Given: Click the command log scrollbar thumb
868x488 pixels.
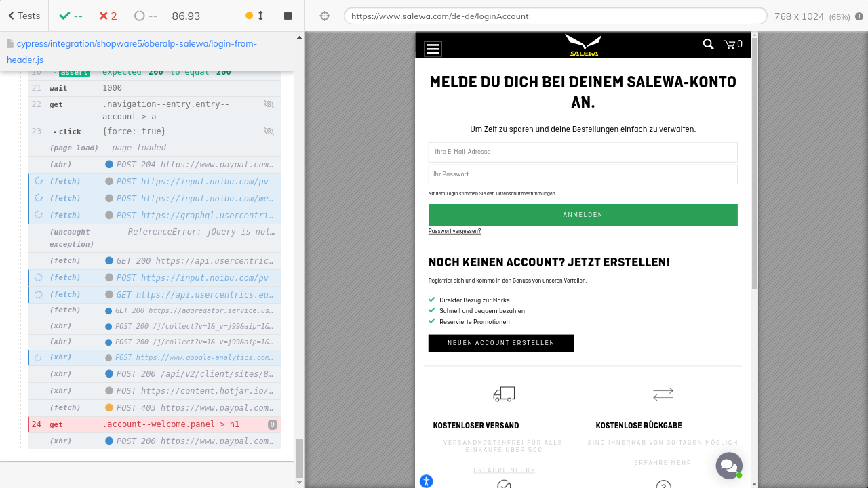Looking at the screenshot, I should click(x=299, y=457).
